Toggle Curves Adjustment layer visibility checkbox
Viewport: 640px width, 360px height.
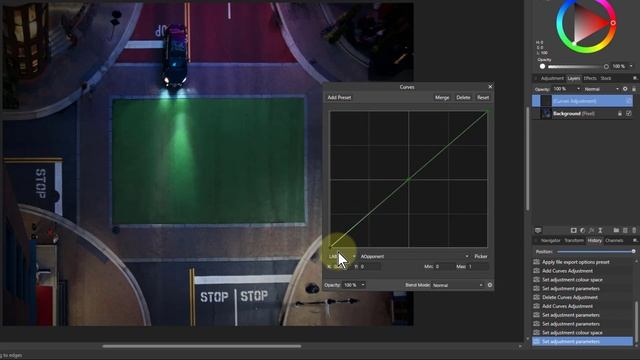(628, 101)
